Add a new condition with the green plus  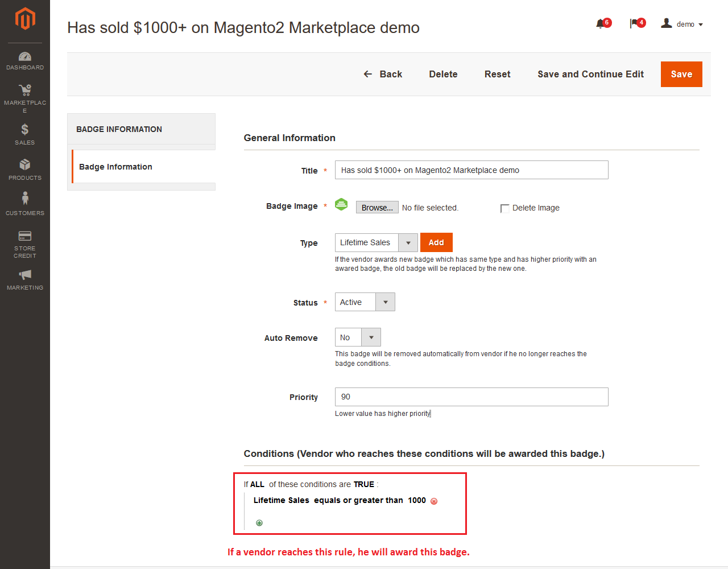pyautogui.click(x=259, y=522)
